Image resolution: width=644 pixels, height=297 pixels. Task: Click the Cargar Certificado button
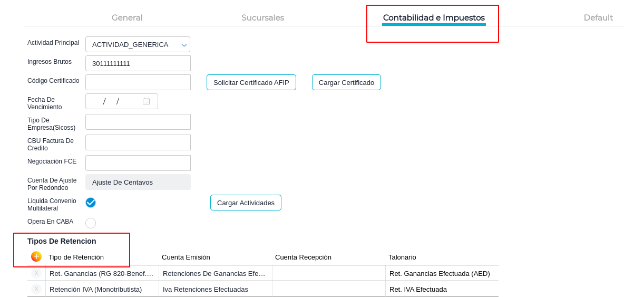(346, 82)
